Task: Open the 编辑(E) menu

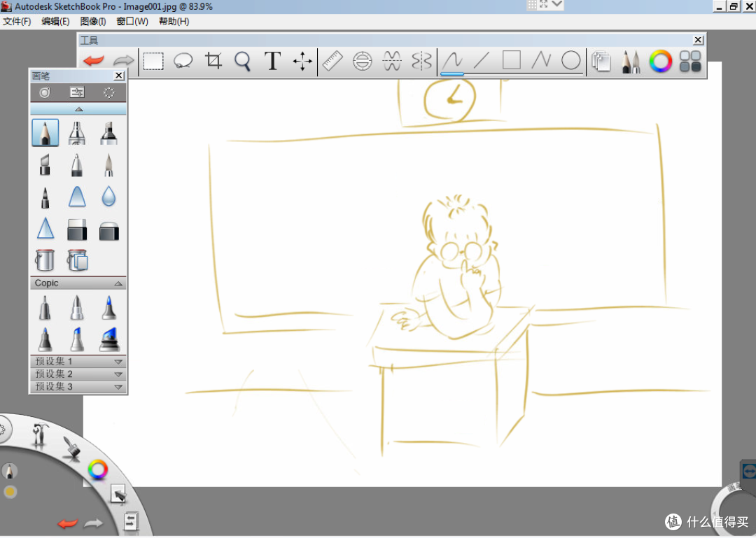Action: (x=55, y=22)
